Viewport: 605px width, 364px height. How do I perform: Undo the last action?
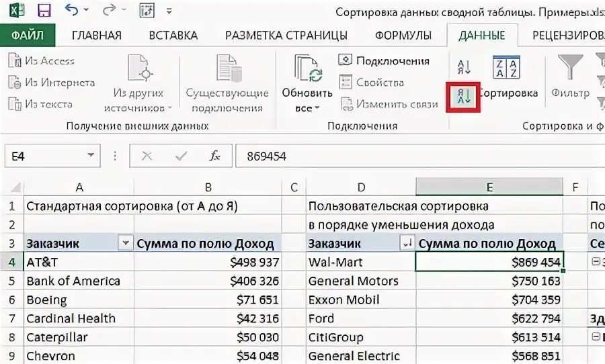[72, 9]
